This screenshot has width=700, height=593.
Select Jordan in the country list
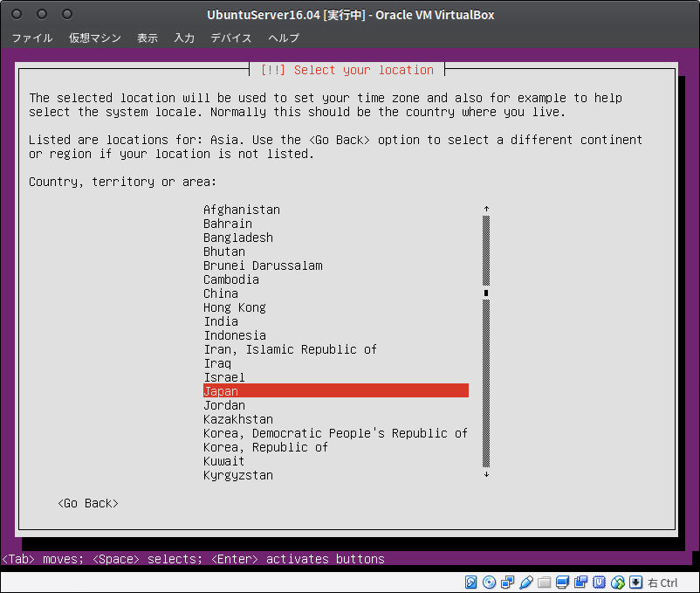[336, 405]
